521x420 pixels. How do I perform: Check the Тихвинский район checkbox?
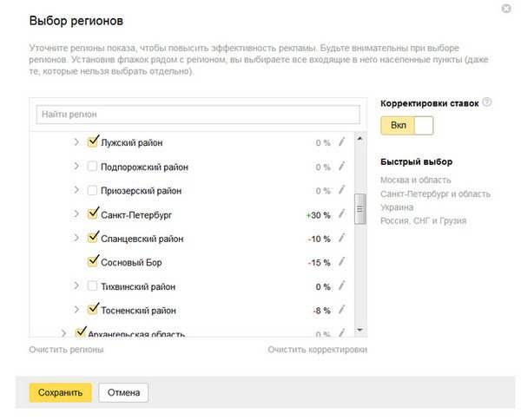(x=92, y=285)
